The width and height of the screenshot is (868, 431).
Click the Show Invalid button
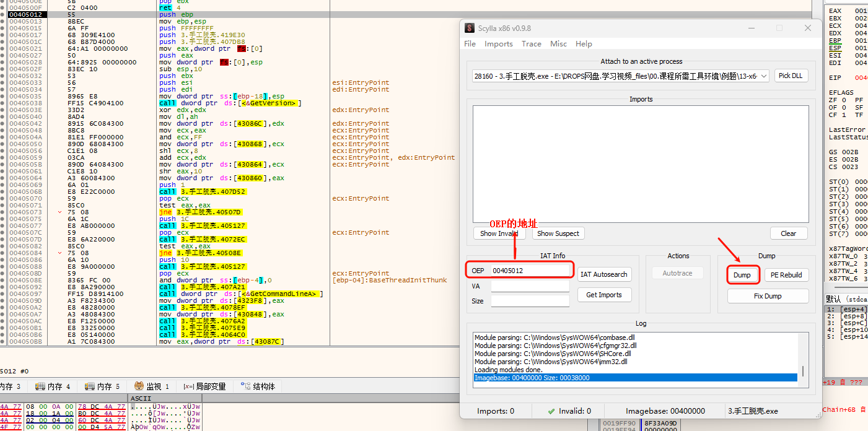pos(499,233)
